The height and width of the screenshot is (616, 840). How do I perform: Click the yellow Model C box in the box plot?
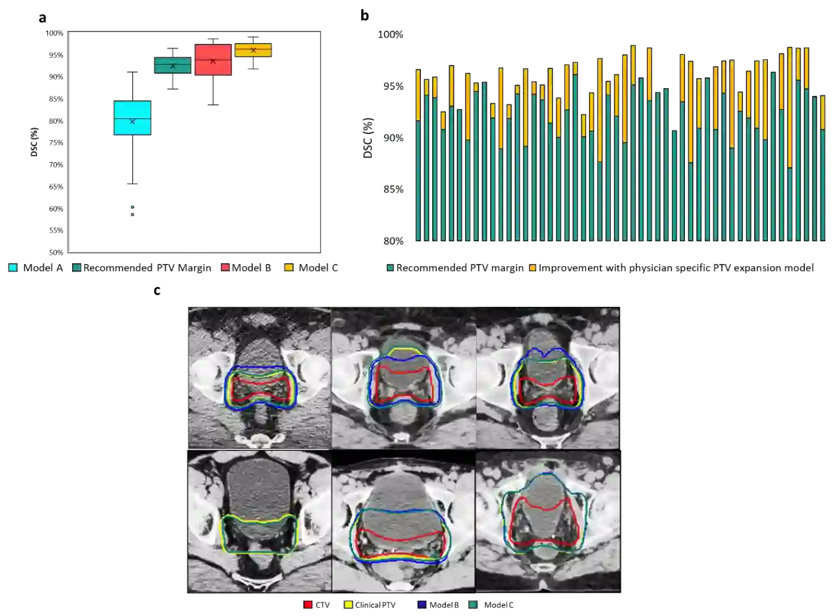pyautogui.click(x=253, y=50)
